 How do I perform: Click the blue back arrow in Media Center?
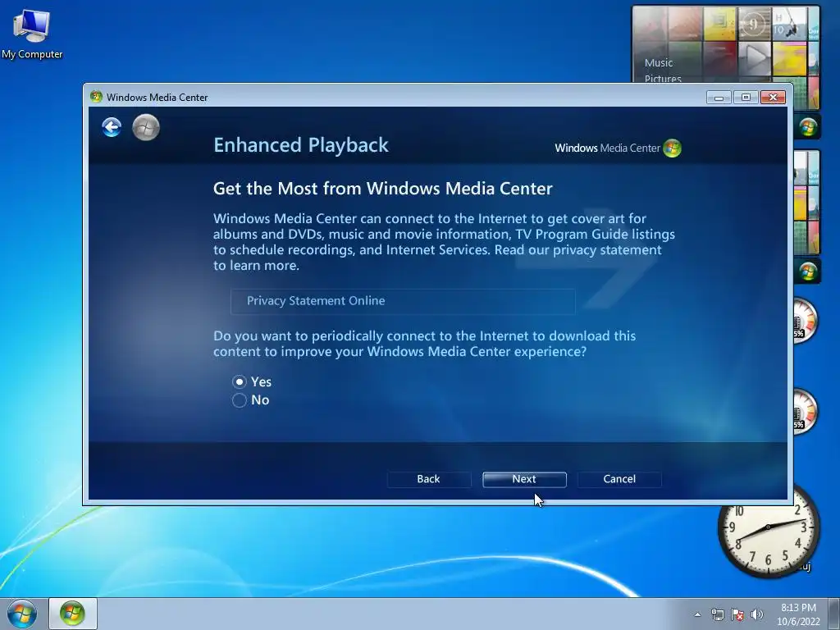click(x=112, y=127)
